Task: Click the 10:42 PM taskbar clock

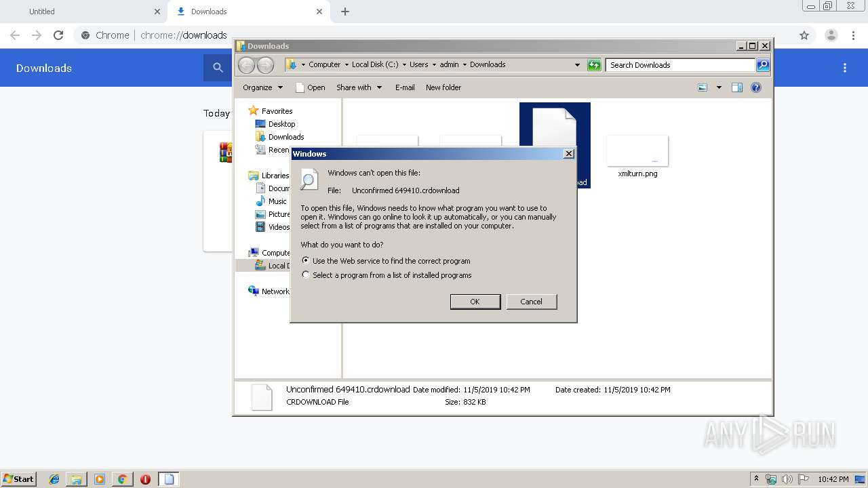Action: pos(833,479)
